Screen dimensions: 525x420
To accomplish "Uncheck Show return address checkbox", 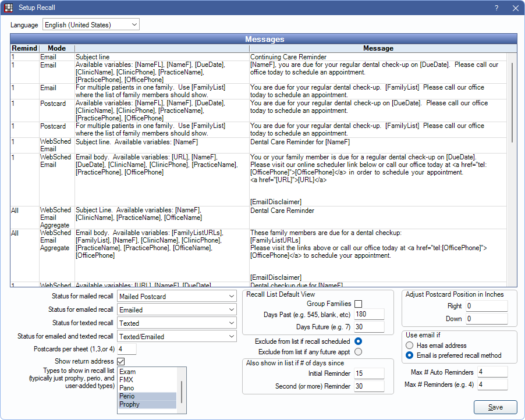I will [x=121, y=362].
